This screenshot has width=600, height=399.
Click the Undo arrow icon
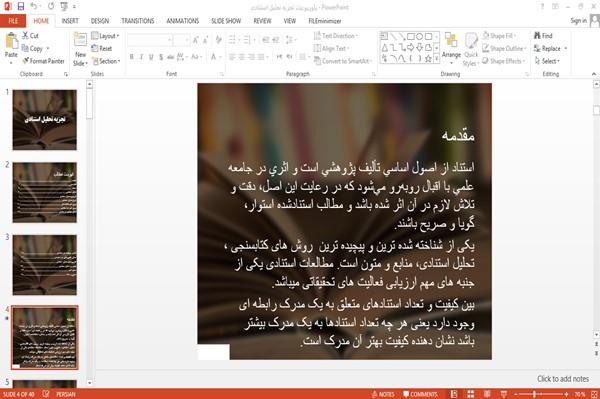click(33, 6)
